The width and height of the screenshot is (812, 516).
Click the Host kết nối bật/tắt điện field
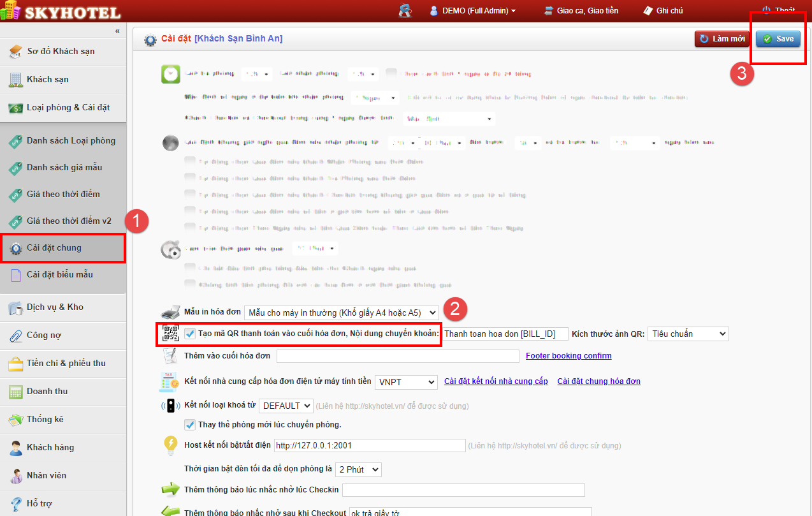[370, 445]
